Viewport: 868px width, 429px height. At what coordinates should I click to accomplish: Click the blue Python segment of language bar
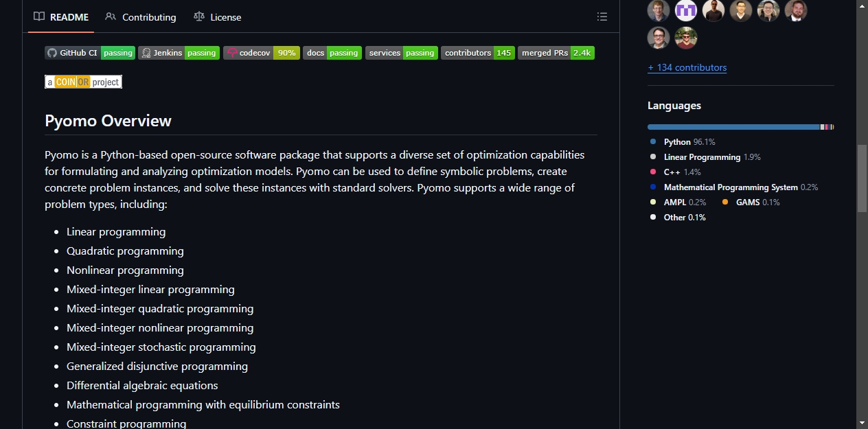click(x=733, y=127)
